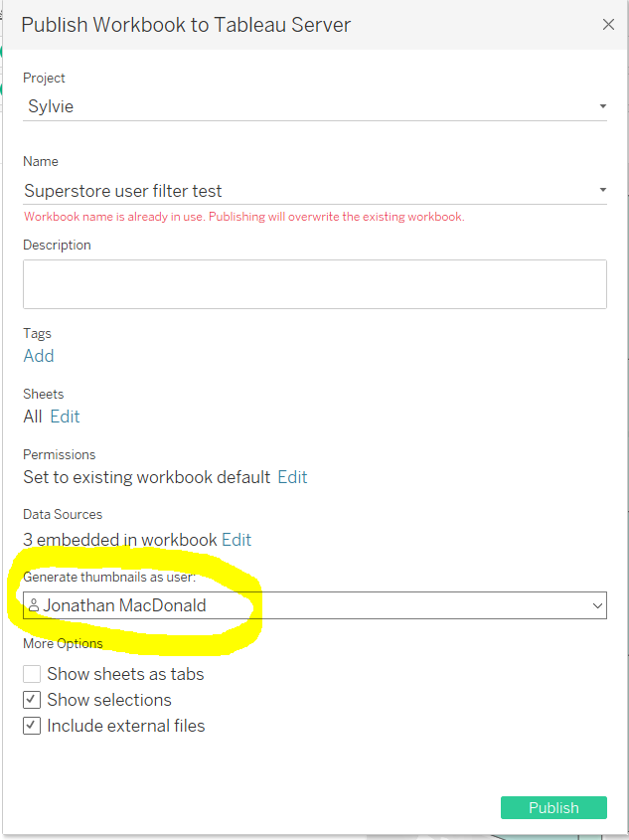The width and height of the screenshot is (629, 840).
Task: Enable Show sheets as tabs
Action: 33,674
